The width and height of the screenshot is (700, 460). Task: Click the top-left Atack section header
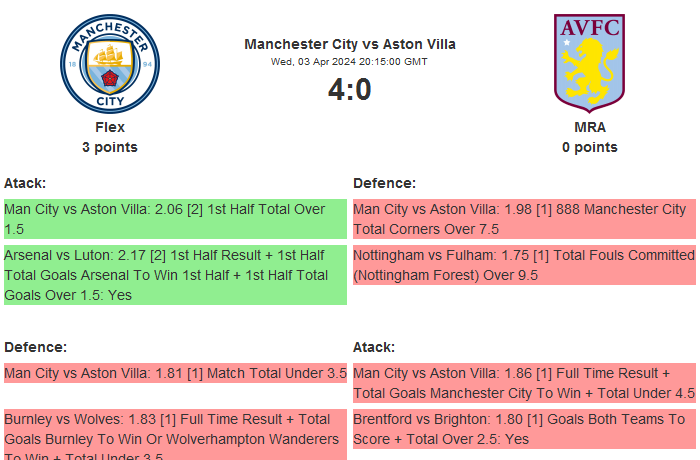tap(25, 183)
